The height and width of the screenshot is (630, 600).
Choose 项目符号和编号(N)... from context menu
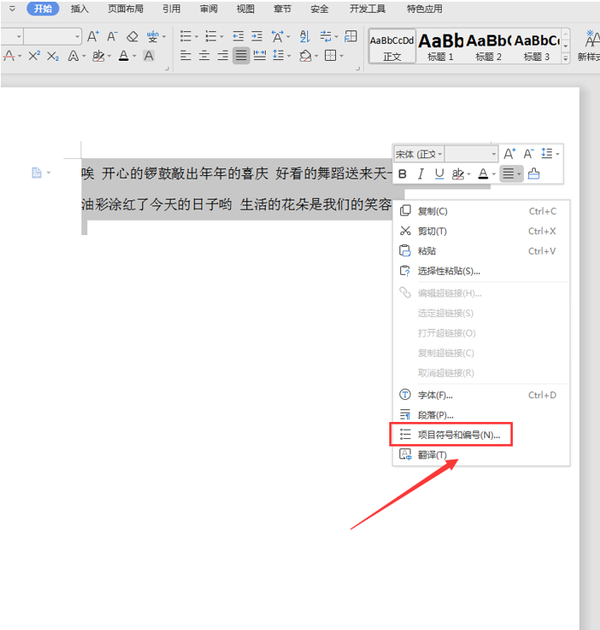(458, 435)
